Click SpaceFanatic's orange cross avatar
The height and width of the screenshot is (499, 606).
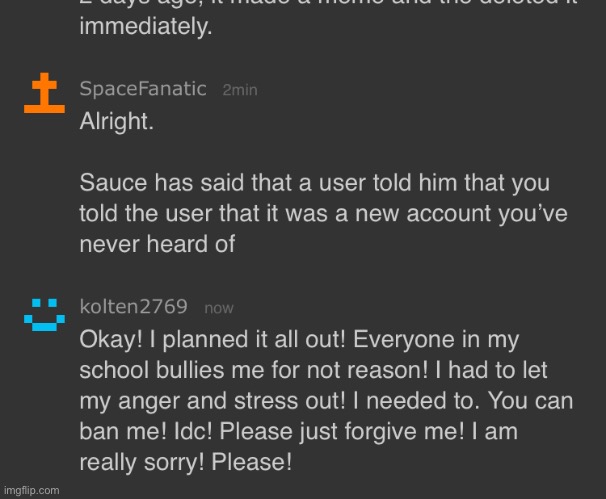tap(44, 95)
